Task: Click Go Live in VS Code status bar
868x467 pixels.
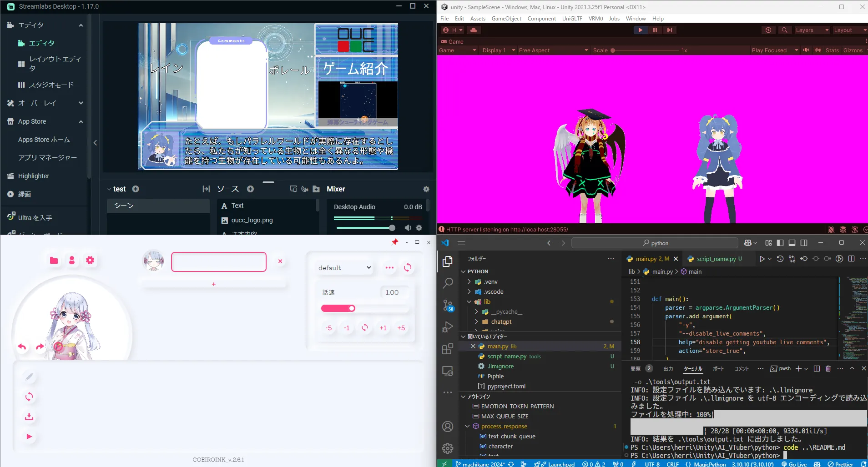Action: click(x=794, y=464)
